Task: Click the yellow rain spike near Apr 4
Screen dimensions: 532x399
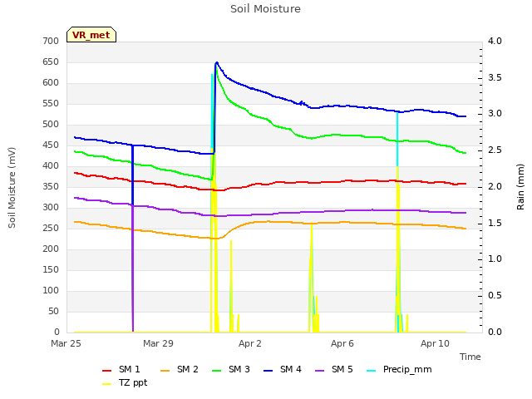Action: (x=311, y=278)
